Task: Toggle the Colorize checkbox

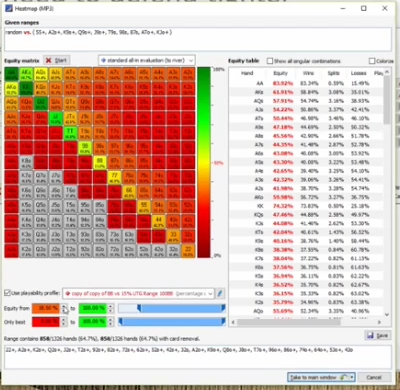Action: (x=372, y=61)
